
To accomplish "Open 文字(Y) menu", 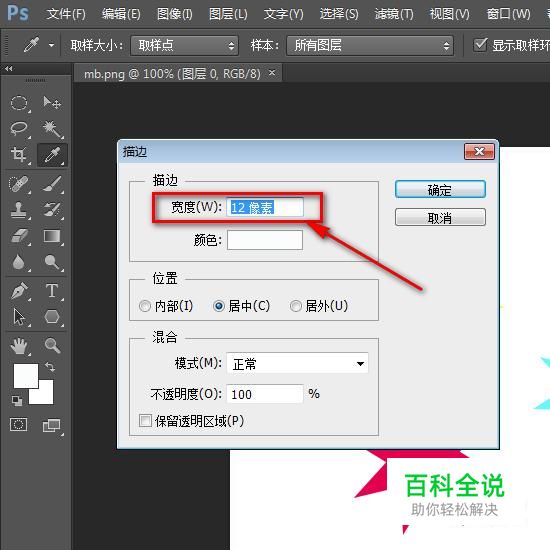I will pos(283,14).
